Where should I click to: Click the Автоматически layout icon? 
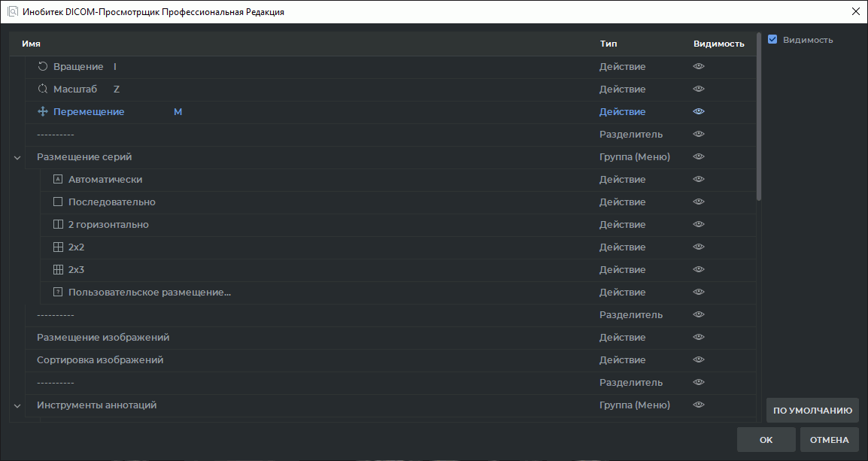click(58, 179)
